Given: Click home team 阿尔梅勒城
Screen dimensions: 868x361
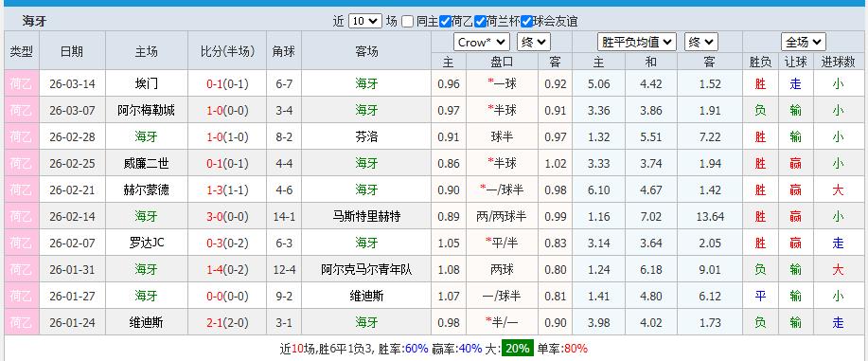Looking at the screenshot, I should pos(146,110).
